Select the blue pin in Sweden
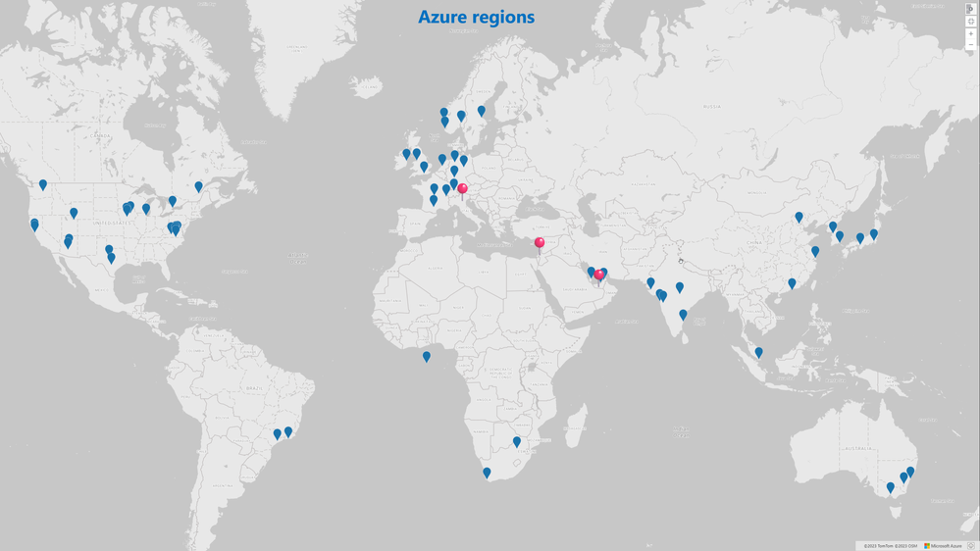 coord(482,111)
